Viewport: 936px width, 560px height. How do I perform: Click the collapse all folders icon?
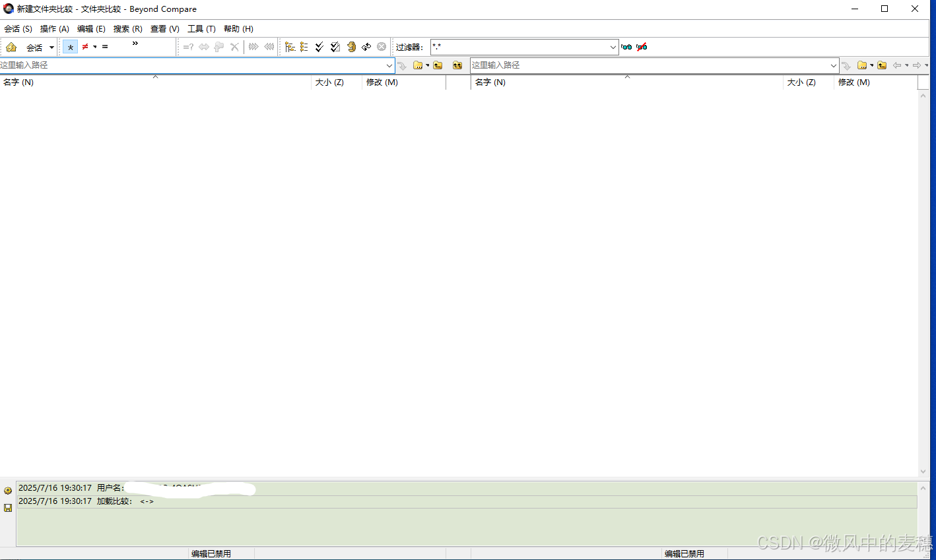click(x=304, y=47)
